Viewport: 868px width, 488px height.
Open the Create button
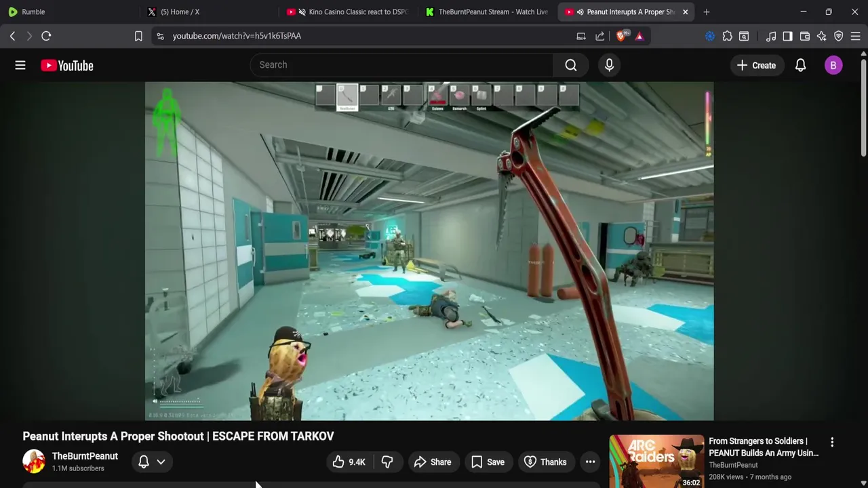(x=756, y=65)
